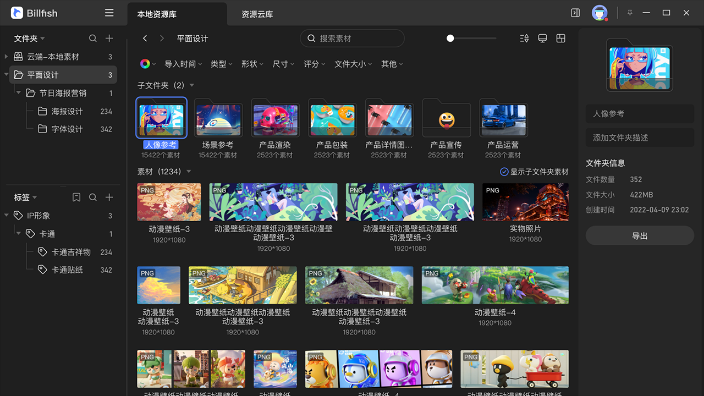Open the tag bookmark manager icon
This screenshot has width=704, height=396.
click(x=76, y=198)
